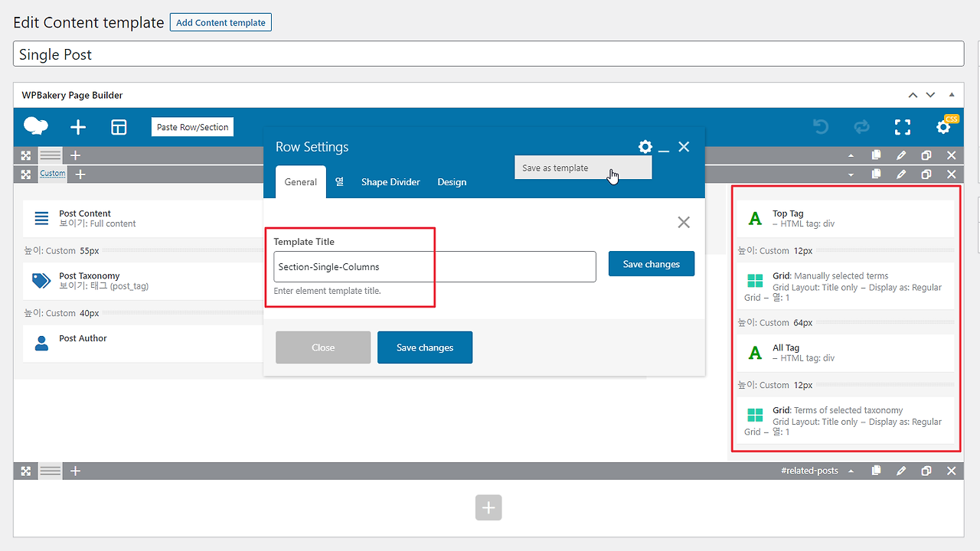Viewport: 980px width, 551px height.
Task: Click the Custom row's move handle
Action: pos(25,174)
